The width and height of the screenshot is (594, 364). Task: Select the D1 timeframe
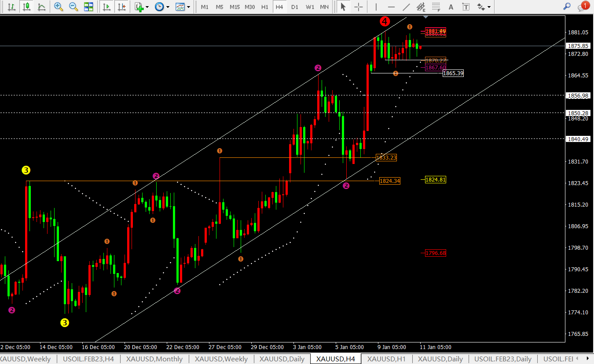coord(295,7)
